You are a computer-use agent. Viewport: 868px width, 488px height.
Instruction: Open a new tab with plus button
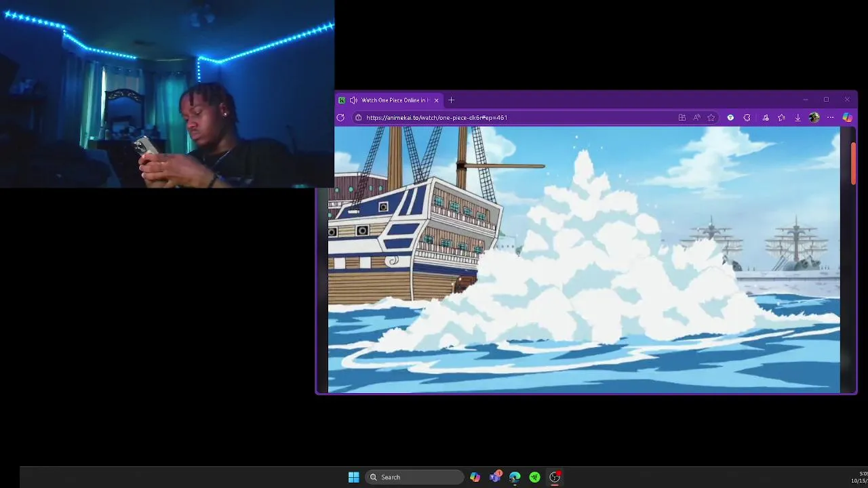451,100
